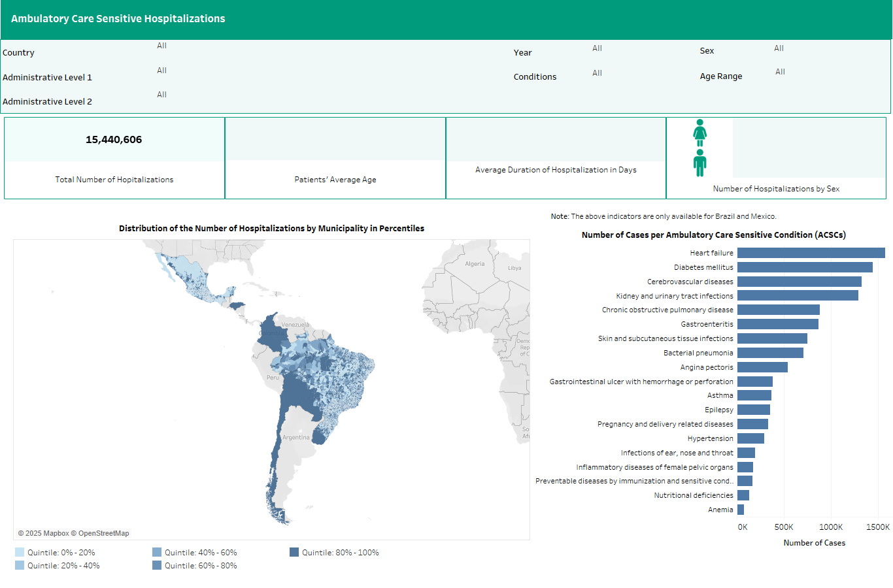Open the Administrative Level 1 filter dropdown

161,70
